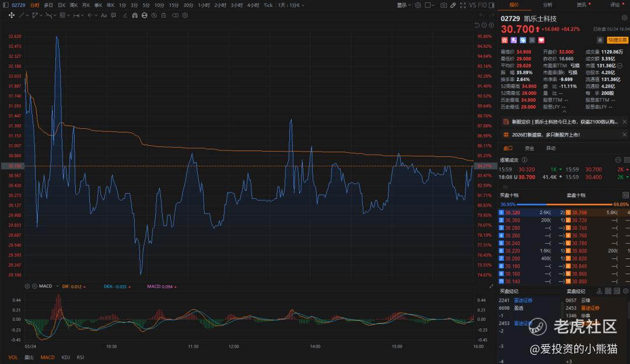Open the 分析 analysis tab

[548, 5]
